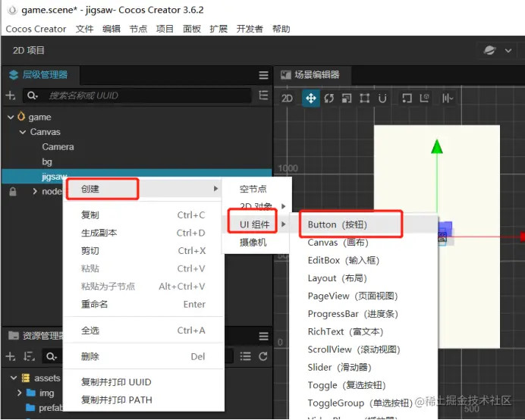Choose 全选 in the context menu

pos(143,331)
